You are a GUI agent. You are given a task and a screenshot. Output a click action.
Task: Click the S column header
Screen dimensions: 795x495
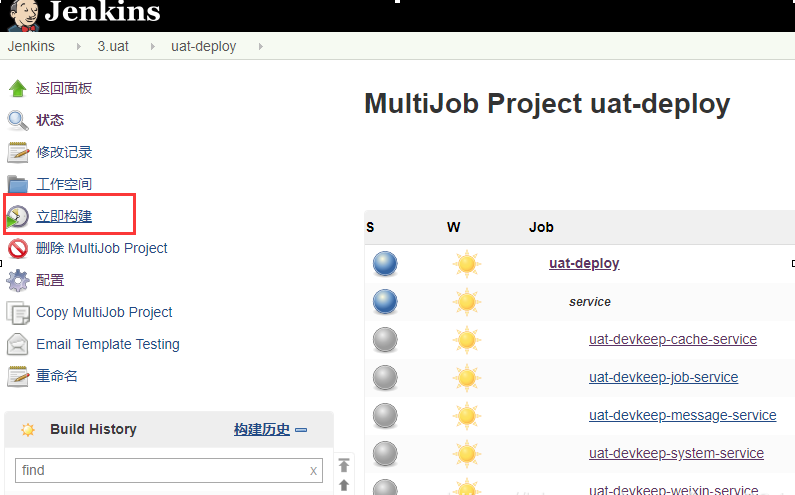(370, 227)
